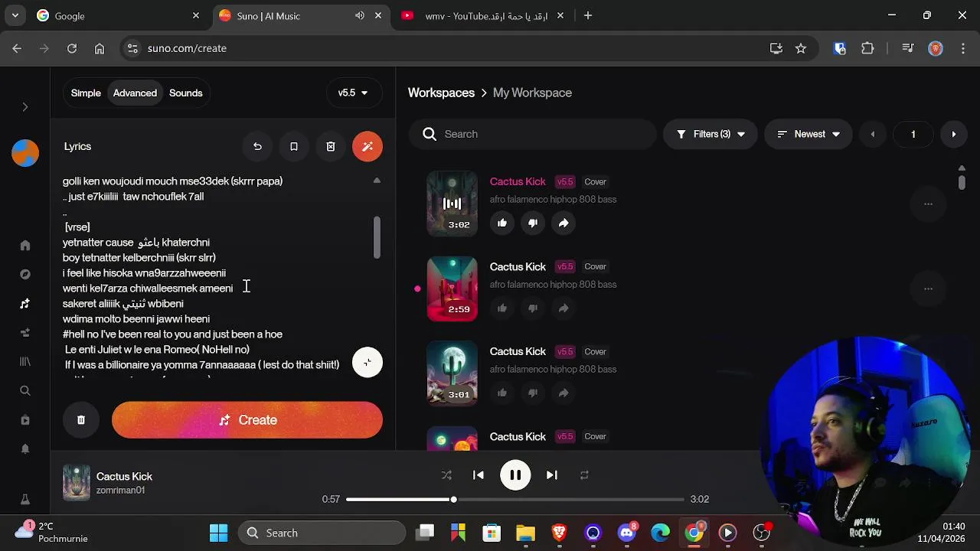This screenshot has width=980, height=551.
Task: Click the lyrics box scrollbar
Action: click(x=377, y=237)
